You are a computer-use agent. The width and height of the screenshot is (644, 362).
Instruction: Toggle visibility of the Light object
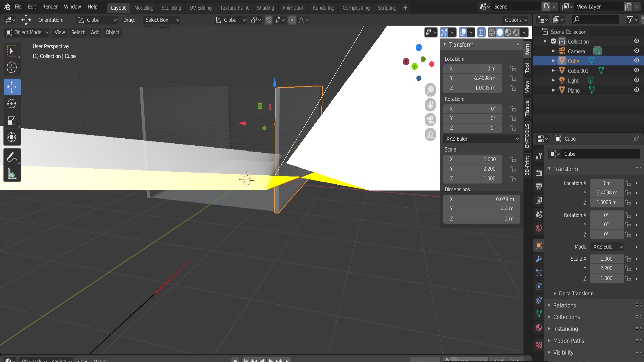637,80
